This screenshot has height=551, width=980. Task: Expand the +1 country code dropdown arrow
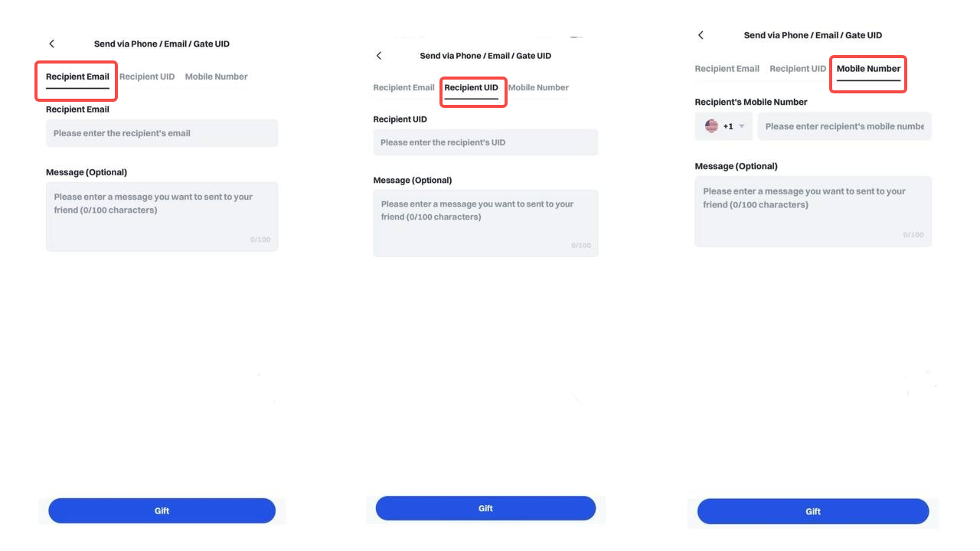(x=741, y=126)
